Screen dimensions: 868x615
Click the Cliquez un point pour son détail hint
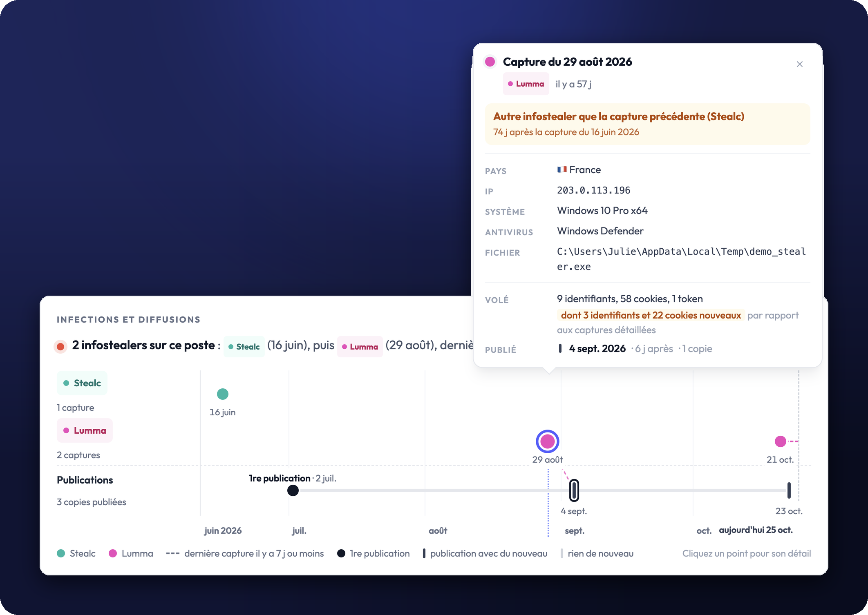click(747, 553)
